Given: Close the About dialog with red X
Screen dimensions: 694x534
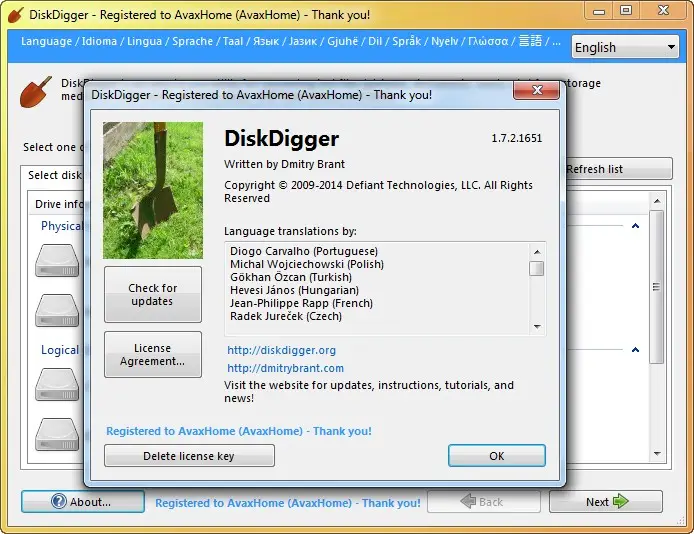Looking at the screenshot, I should click(537, 90).
